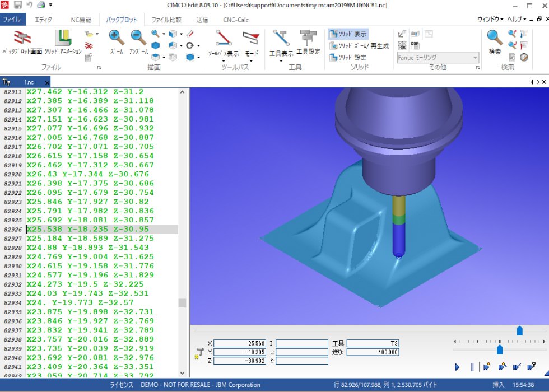Select NC line 82930 in the editor
Viewport: 549px width, 392px height.
pyautogui.click(x=101, y=266)
